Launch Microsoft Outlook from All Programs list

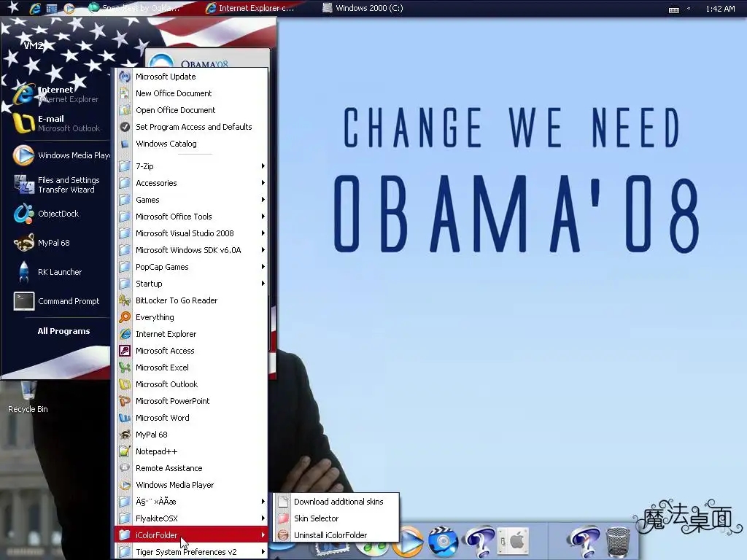pyautogui.click(x=192, y=384)
